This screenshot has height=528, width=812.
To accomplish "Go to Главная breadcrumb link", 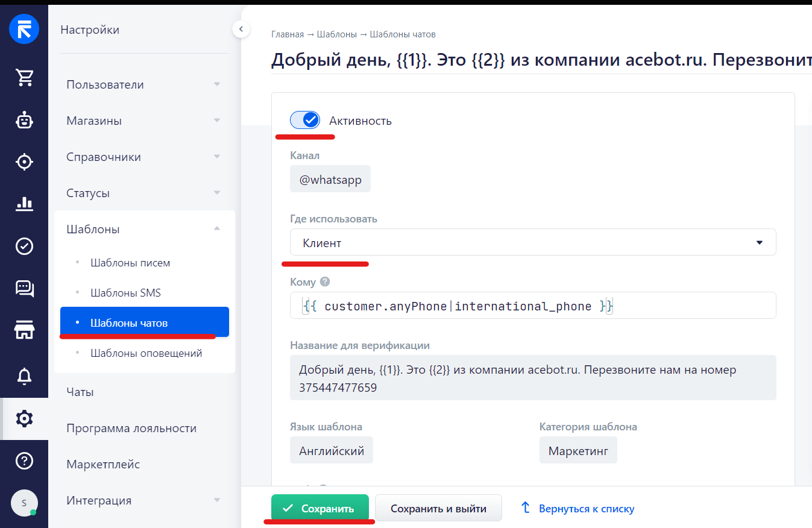I will pos(288,34).
